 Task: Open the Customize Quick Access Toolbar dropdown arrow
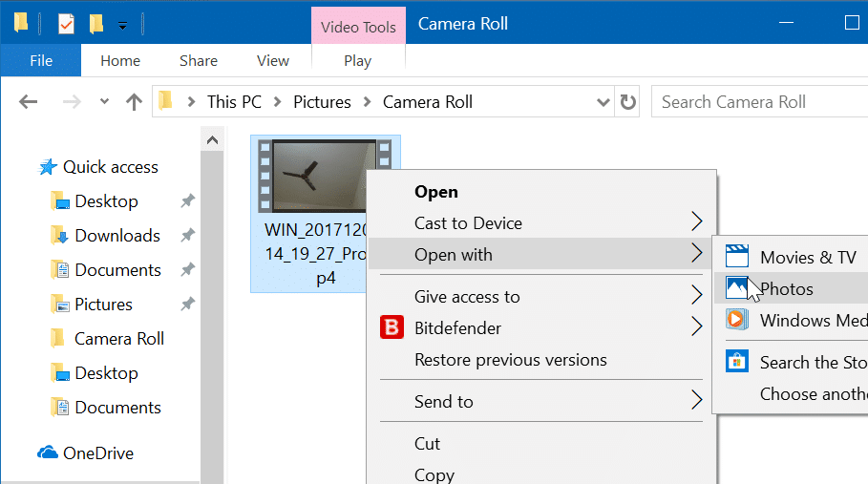point(122,25)
